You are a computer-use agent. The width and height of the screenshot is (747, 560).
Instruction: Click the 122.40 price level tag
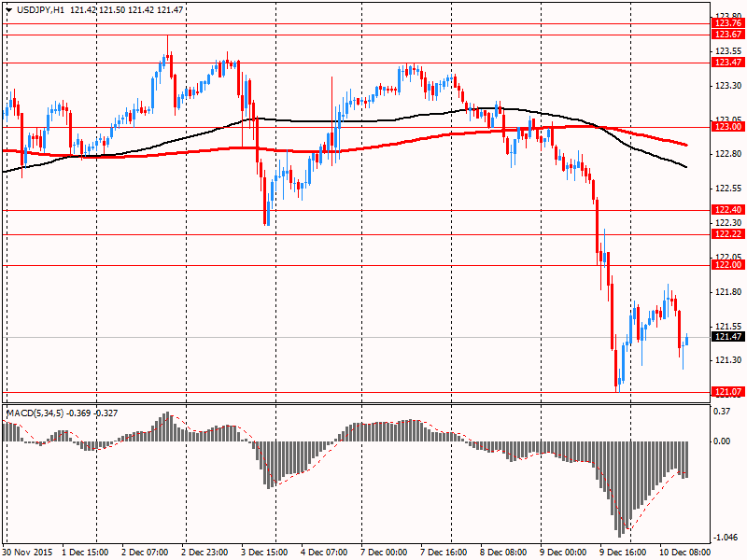point(727,210)
